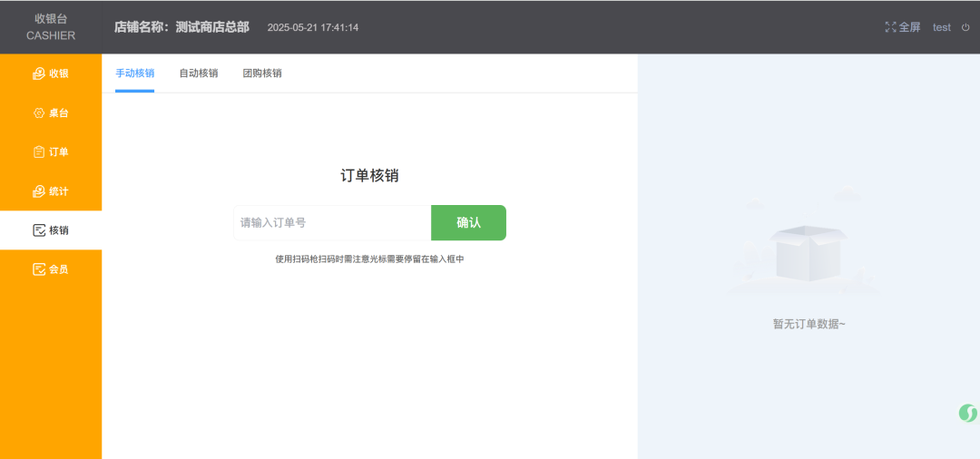The width and height of the screenshot is (980, 459).
Task: Click the 收银台 CASHIER logo
Action: pyautogui.click(x=51, y=27)
